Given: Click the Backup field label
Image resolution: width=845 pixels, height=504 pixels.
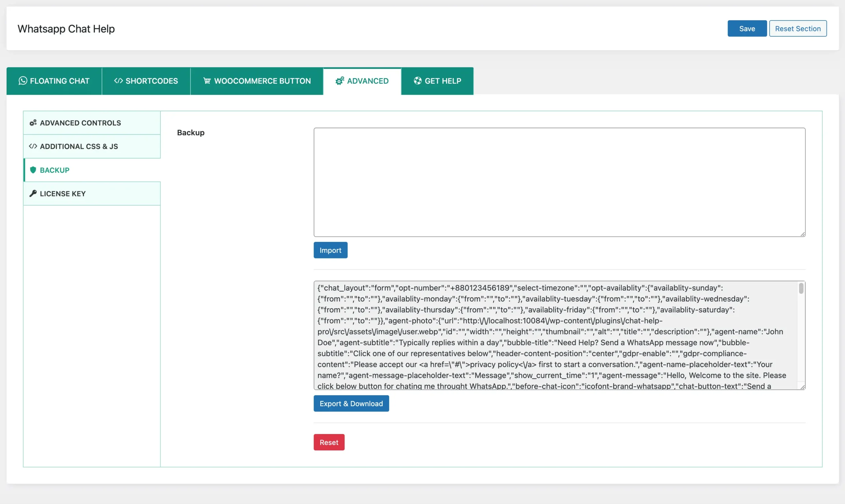Looking at the screenshot, I should point(190,132).
